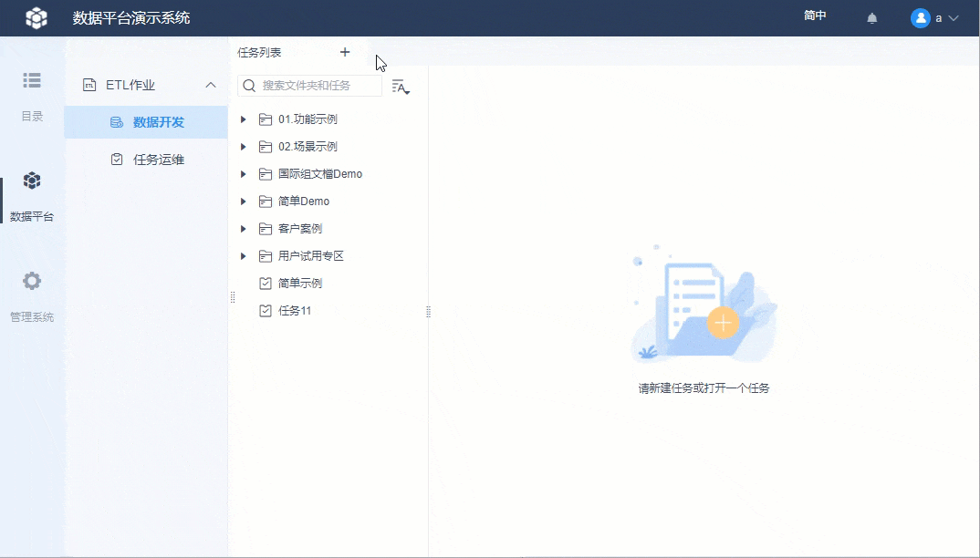The width and height of the screenshot is (980, 558).
Task: Click the 国际组文档Demo folder icon
Action: [x=266, y=174]
